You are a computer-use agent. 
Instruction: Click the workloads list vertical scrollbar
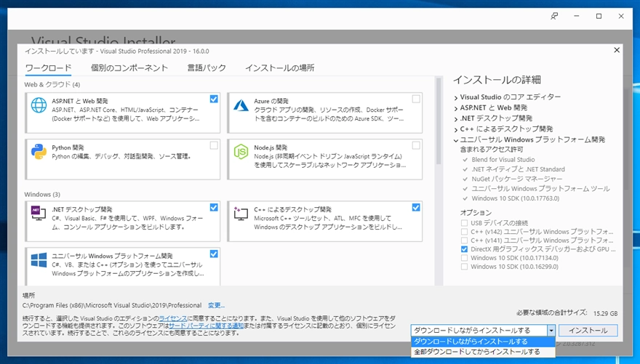tap(439, 121)
